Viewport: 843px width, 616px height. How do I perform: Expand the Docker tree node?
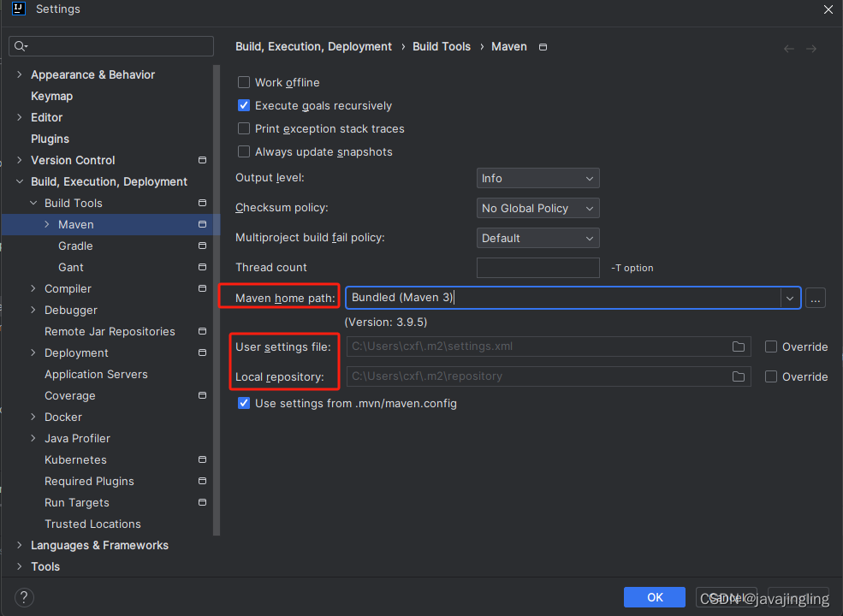[x=33, y=418]
